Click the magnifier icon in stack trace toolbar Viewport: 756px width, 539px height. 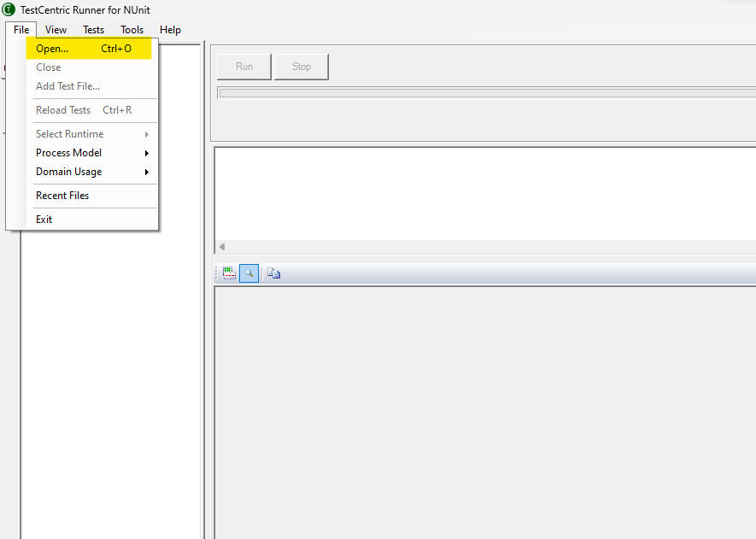[x=249, y=273]
